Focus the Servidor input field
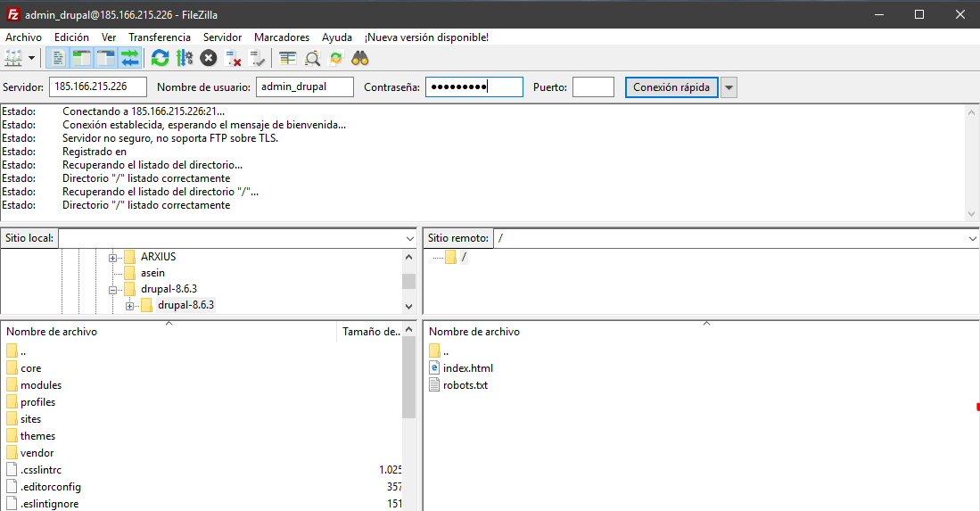Image resolution: width=980 pixels, height=511 pixels. click(98, 87)
